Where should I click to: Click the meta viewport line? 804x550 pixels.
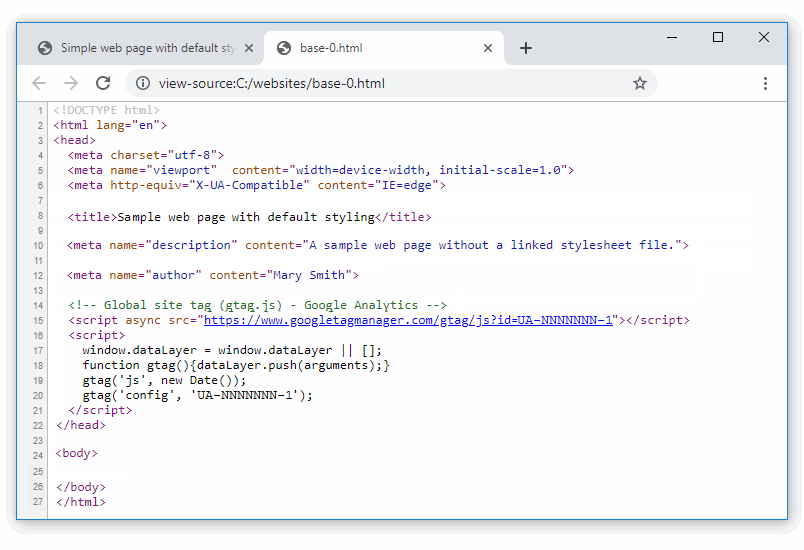321,170
